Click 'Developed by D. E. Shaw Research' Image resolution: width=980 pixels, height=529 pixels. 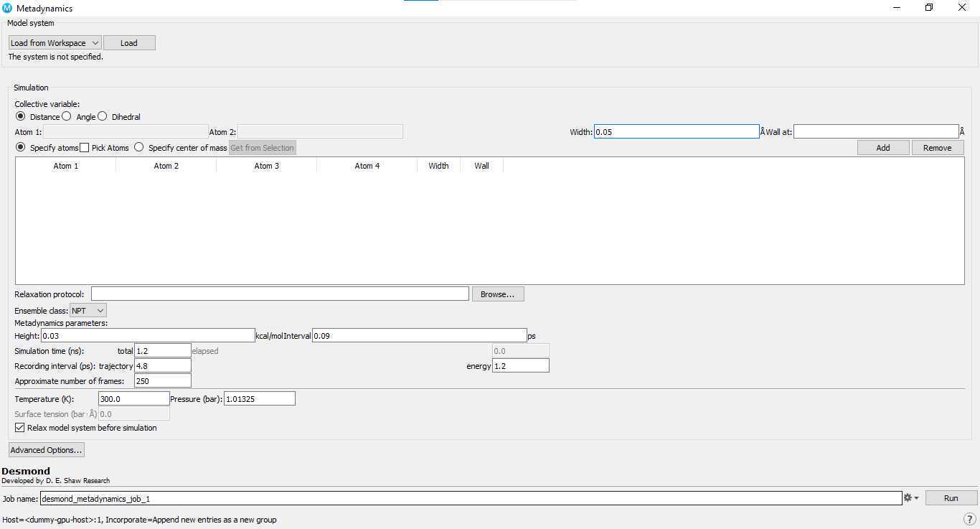click(x=55, y=481)
